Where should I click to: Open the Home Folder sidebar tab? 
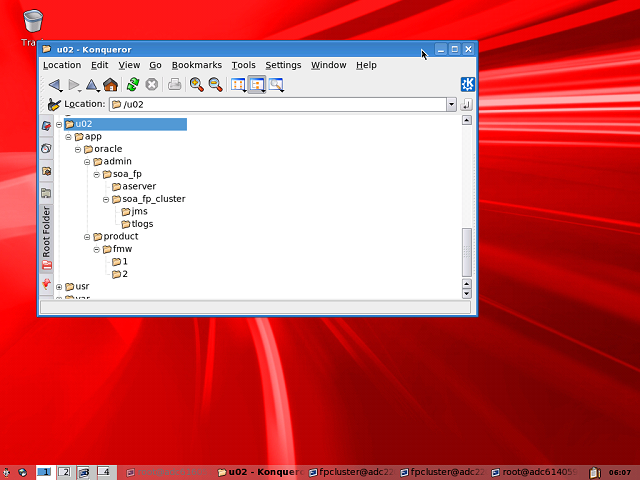(x=46, y=171)
